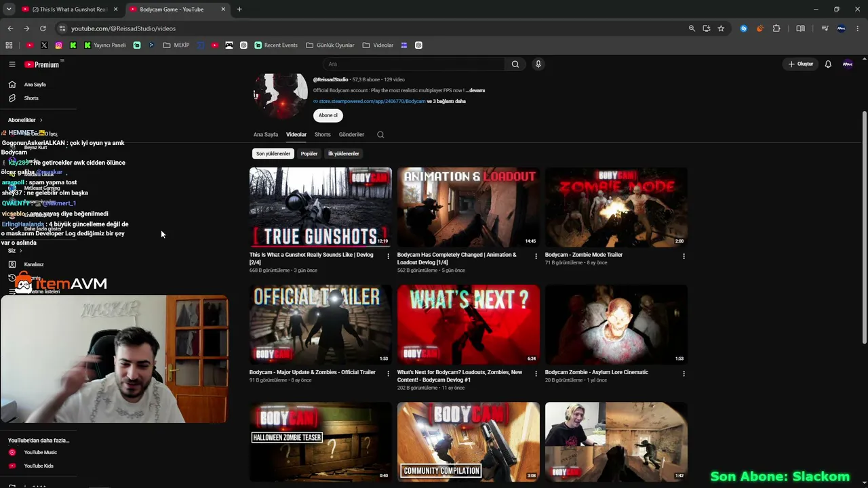Open the Videolar bookmark folder

coord(378,45)
